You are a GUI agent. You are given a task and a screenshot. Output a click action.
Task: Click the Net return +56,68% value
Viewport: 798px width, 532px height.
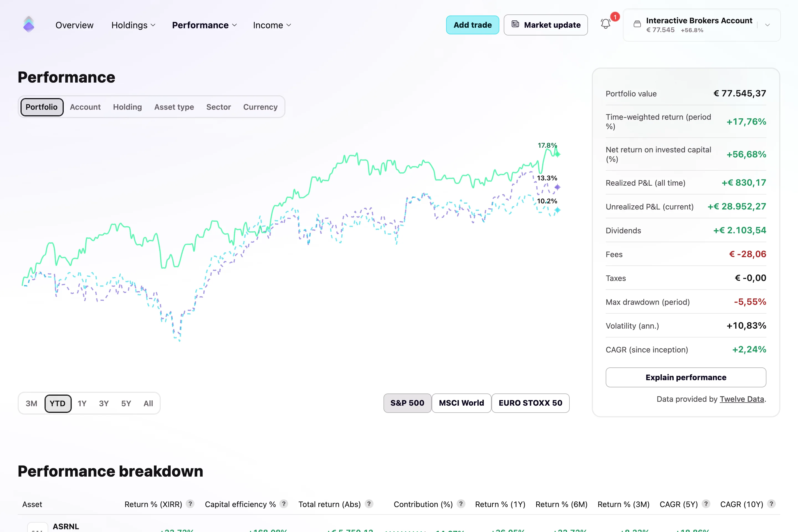pos(746,154)
